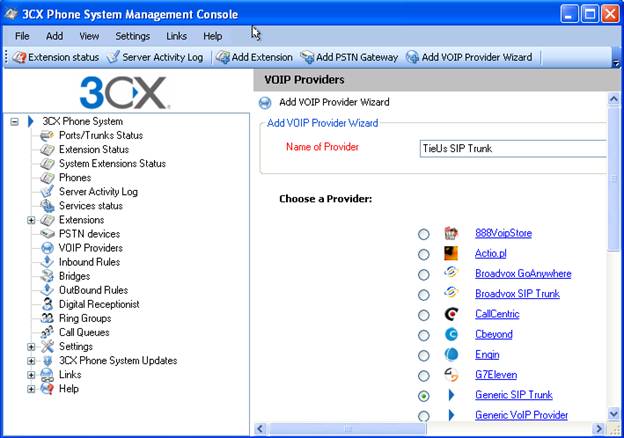The height and width of the screenshot is (438, 624).
Task: Click the Services status icon
Action: pyautogui.click(x=47, y=206)
